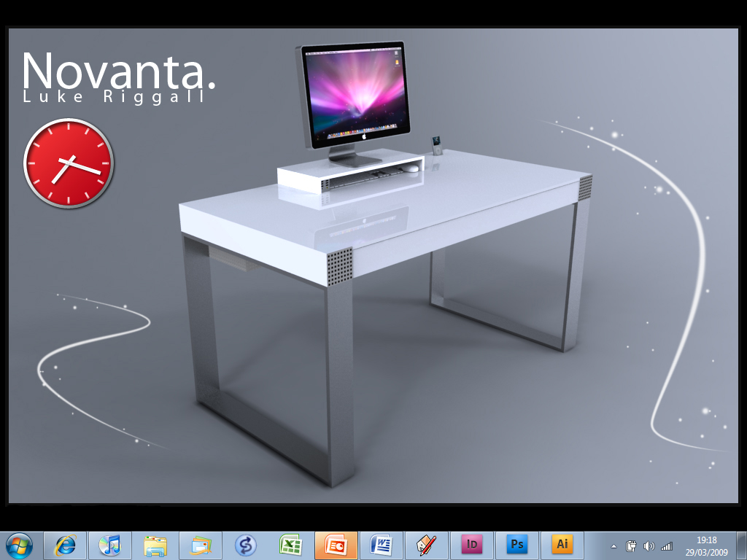Switch to the PowerPoint taskbar button
747x560 pixels.
[336, 545]
